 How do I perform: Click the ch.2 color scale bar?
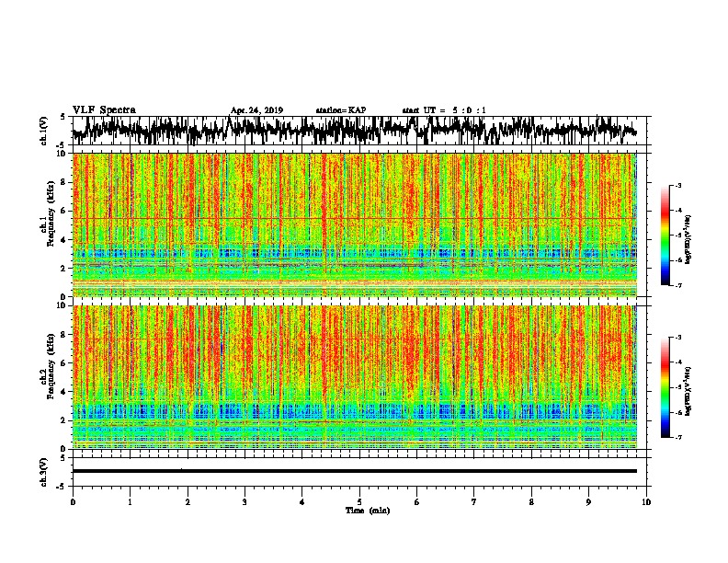[665, 387]
